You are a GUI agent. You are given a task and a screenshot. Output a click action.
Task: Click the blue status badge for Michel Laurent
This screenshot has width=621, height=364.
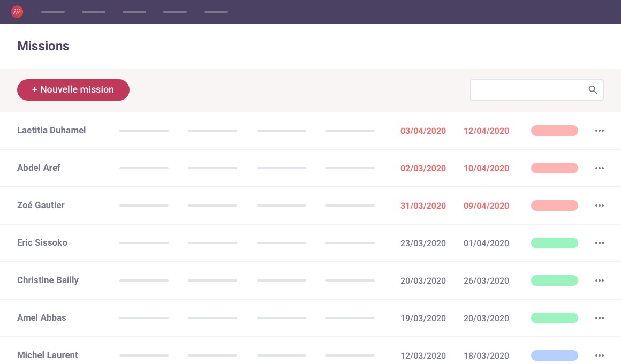tap(554, 355)
